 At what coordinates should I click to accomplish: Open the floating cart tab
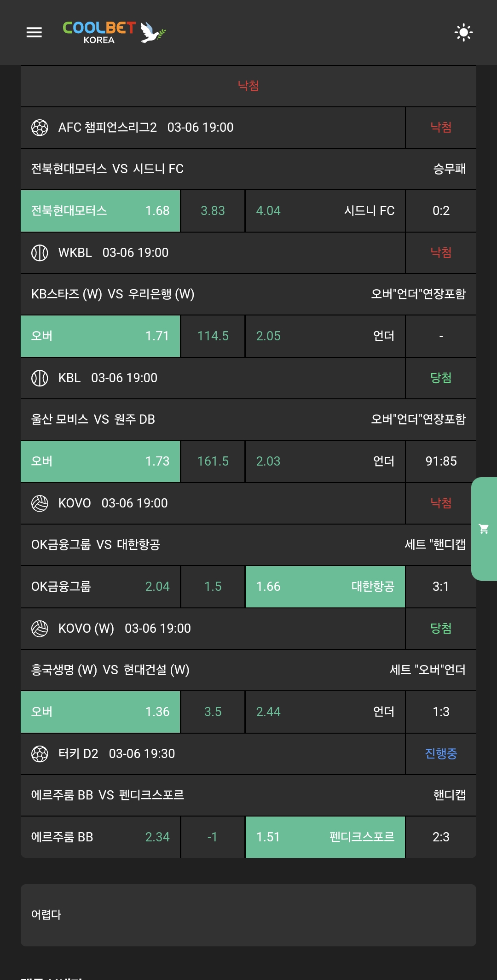pos(484,529)
